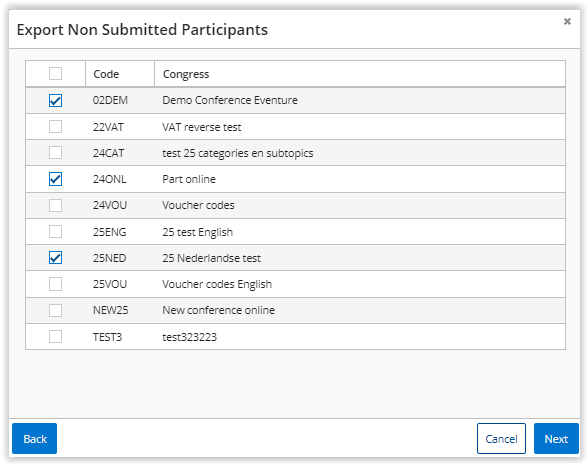Uncheck the 24ONL Part online checkbox
This screenshot has height=465, width=588.
pos(56,179)
